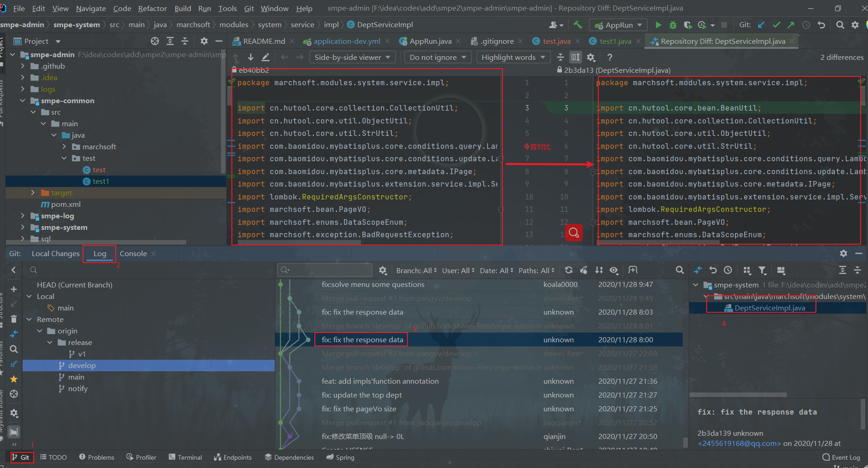Go to previous difference arrow

point(236,57)
